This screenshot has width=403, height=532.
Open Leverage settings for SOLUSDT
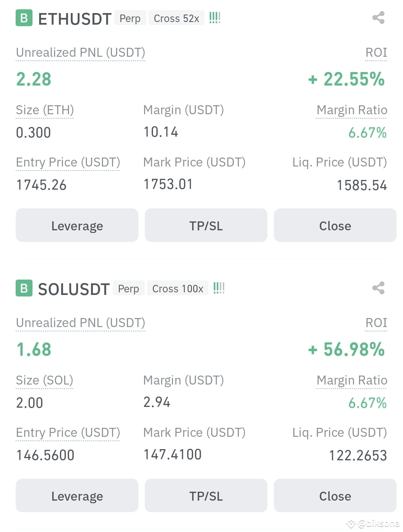pyautogui.click(x=77, y=495)
